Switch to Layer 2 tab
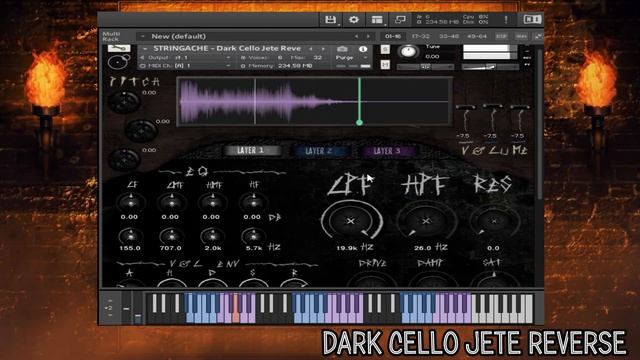This screenshot has width=640, height=360. [320, 151]
